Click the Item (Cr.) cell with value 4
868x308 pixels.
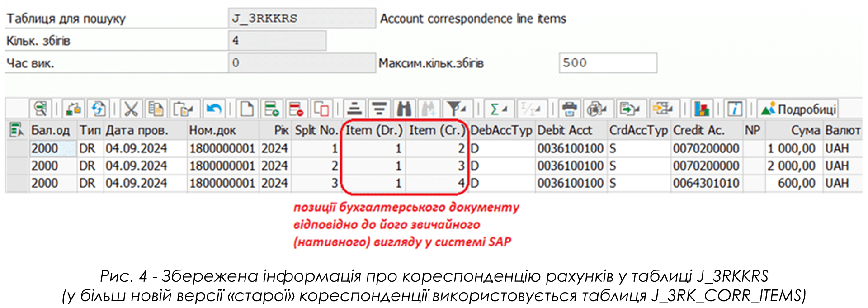436,183
